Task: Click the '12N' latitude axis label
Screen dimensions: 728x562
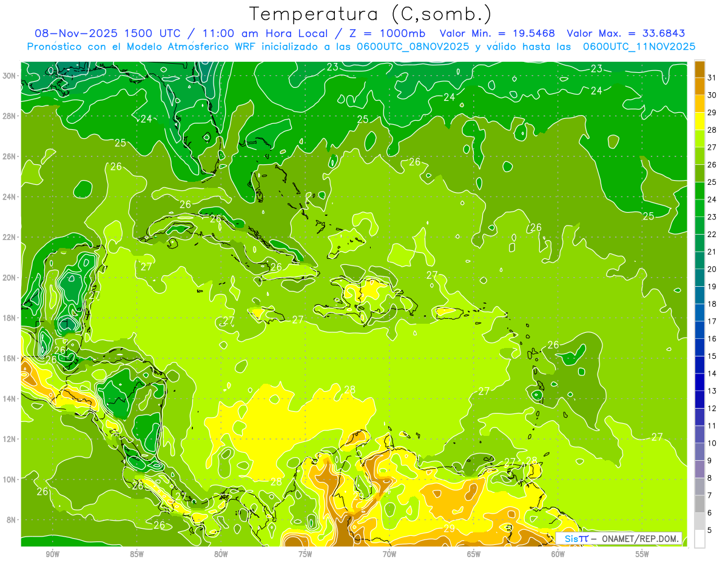Action: click(x=10, y=439)
